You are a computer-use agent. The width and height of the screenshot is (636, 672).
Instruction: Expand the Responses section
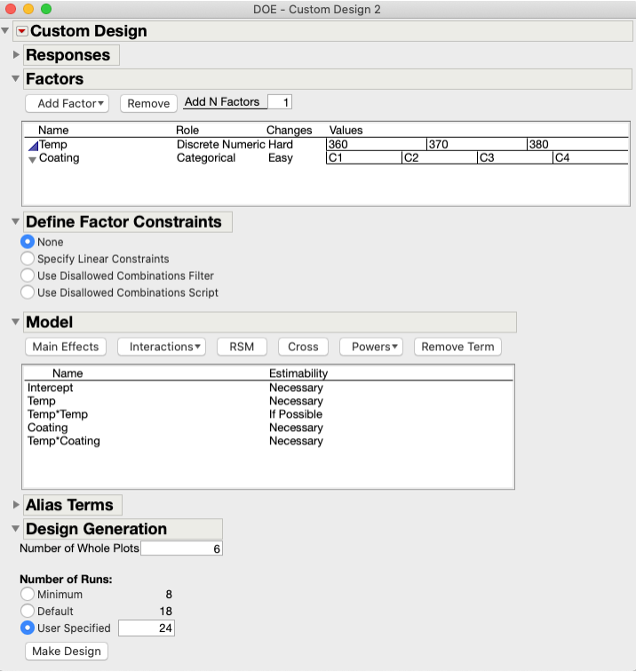point(16,55)
